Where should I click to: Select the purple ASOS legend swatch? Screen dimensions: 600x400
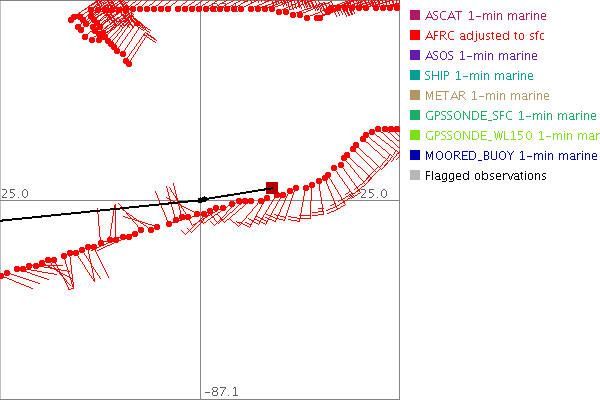click(x=415, y=56)
